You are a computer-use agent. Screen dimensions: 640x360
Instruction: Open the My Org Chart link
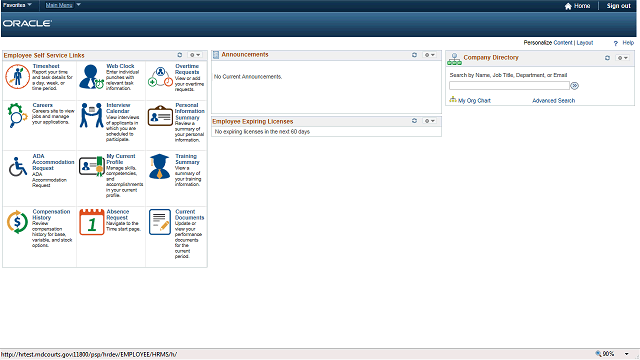point(474,100)
